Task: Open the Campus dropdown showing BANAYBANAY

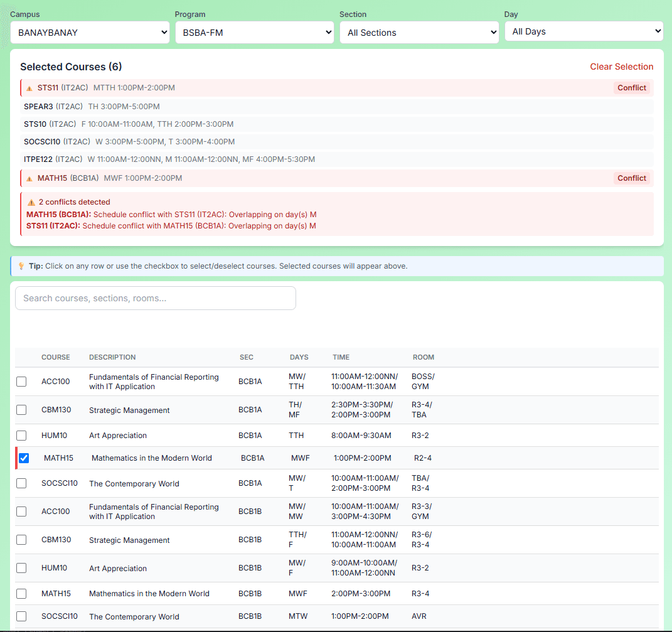Action: click(x=90, y=33)
